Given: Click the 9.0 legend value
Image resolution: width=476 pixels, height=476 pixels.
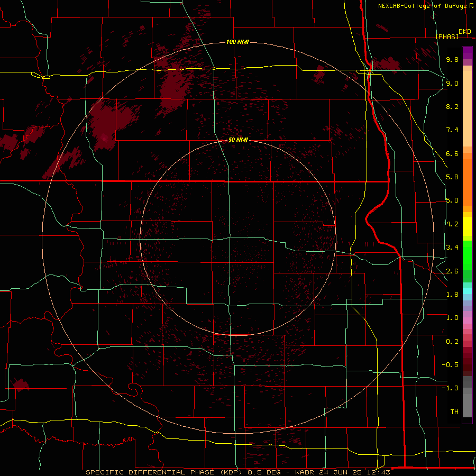Looking at the screenshot, I should click(x=452, y=83).
